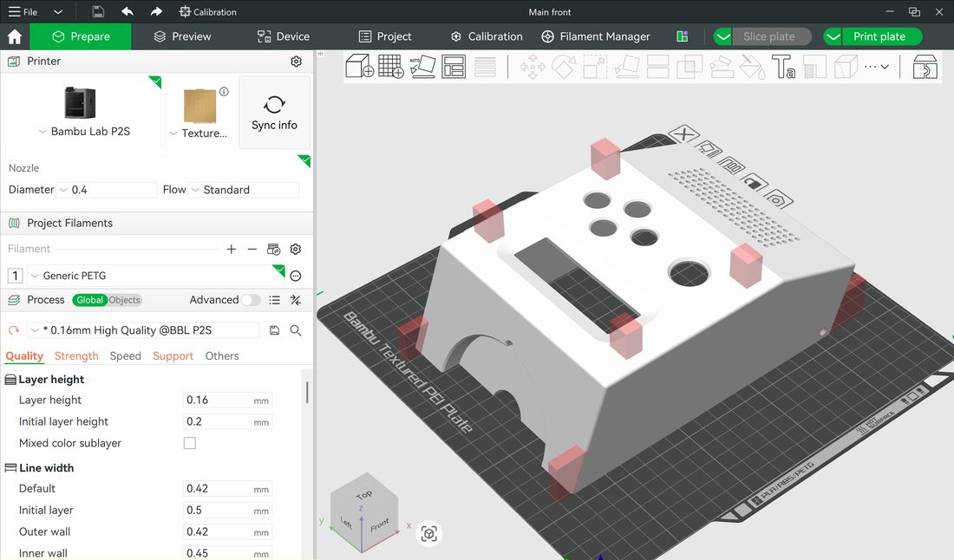Click the plate lock icon
The height and width of the screenshot is (560, 954).
(x=754, y=182)
